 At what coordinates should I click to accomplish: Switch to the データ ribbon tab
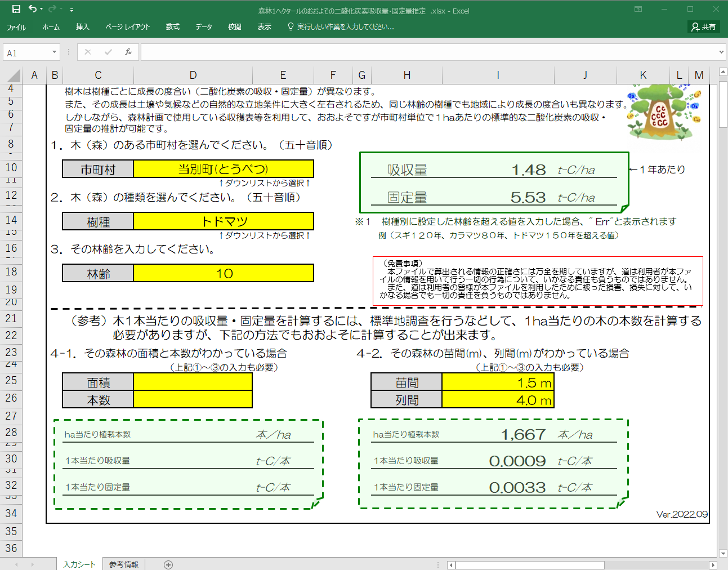click(203, 26)
